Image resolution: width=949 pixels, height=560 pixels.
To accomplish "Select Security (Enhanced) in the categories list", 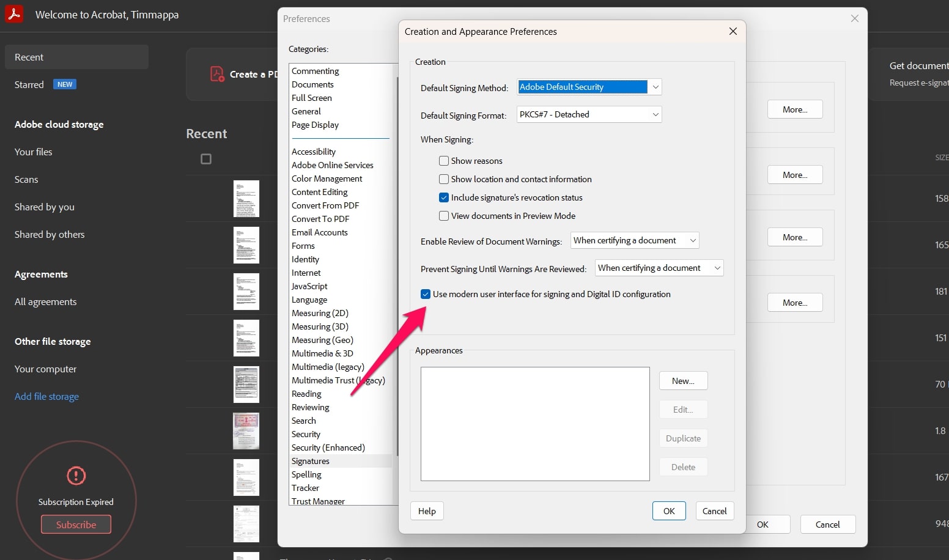I will pos(328,448).
